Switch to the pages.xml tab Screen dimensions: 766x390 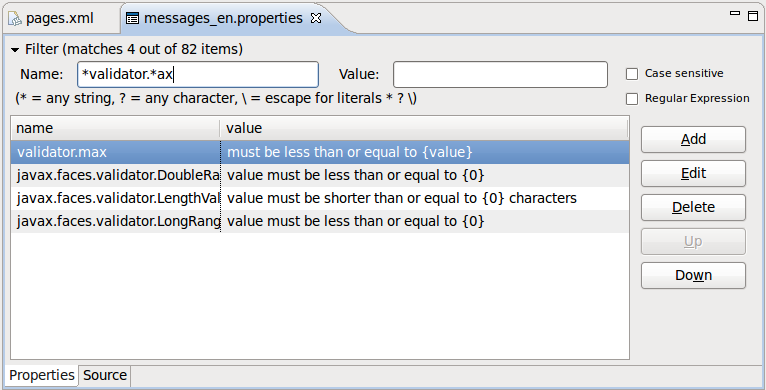coord(60,19)
